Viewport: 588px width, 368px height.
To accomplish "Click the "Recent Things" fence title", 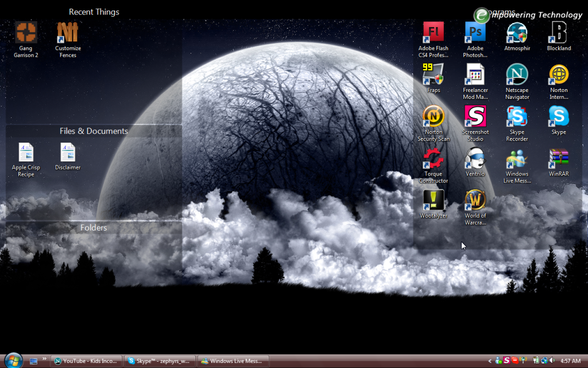I will point(94,12).
